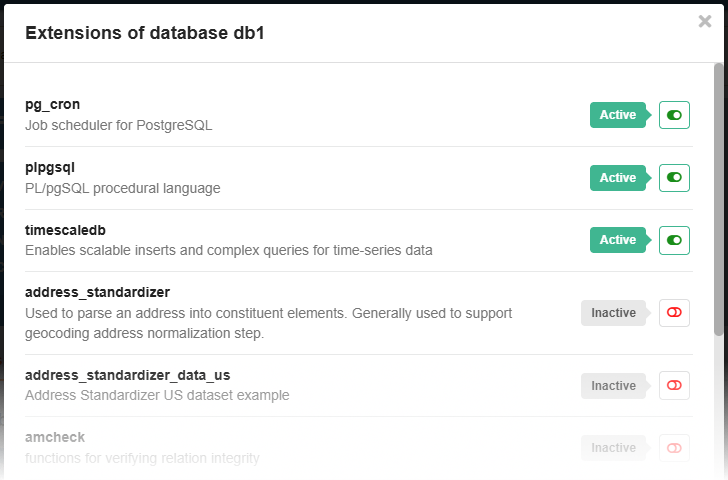Click the Active badge for plpgsql
The width and height of the screenshot is (728, 480).
point(617,178)
